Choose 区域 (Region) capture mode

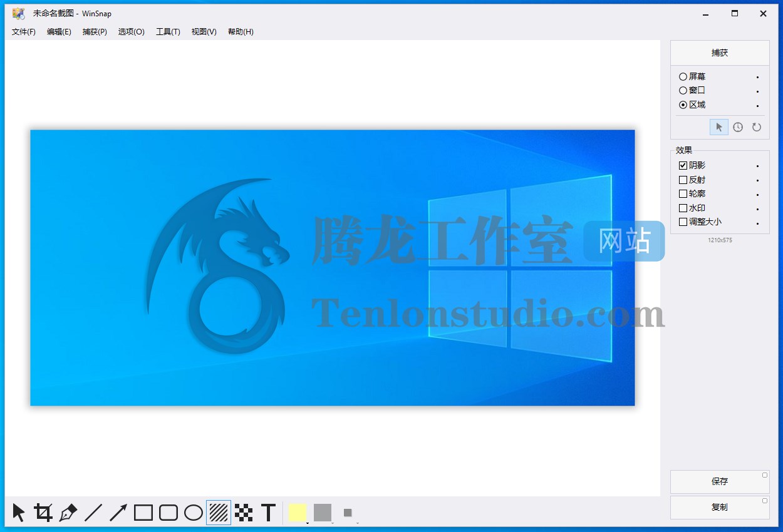click(x=692, y=105)
